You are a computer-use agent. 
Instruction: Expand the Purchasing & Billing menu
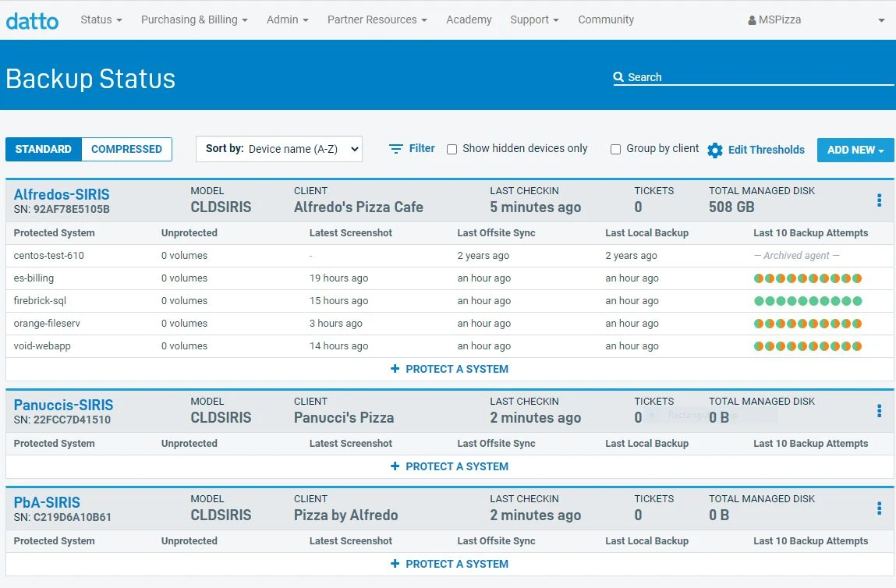click(194, 19)
